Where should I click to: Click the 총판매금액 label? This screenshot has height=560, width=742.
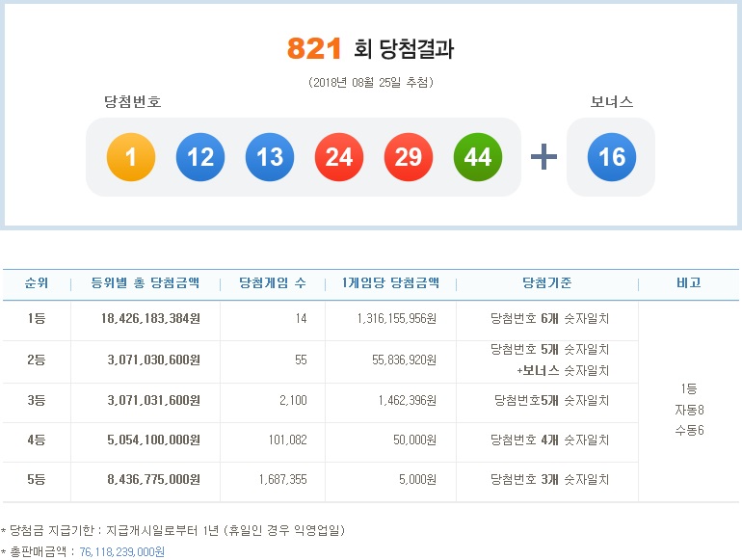tap(39, 551)
